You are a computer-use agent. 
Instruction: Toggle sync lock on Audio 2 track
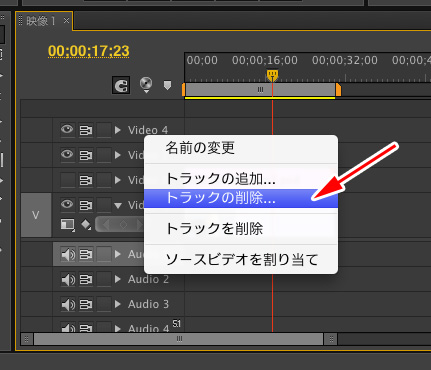coord(86,279)
